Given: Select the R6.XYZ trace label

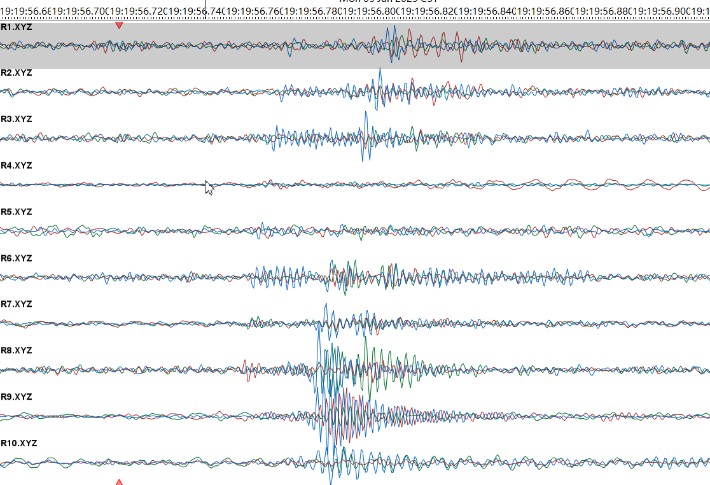Looking at the screenshot, I should [17, 258].
